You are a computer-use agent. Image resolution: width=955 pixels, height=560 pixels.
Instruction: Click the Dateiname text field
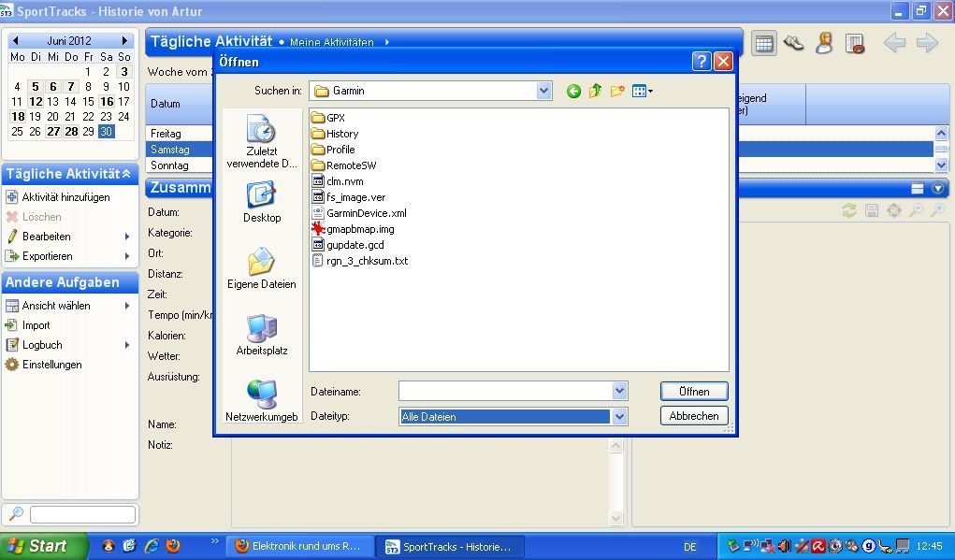pyautogui.click(x=505, y=392)
